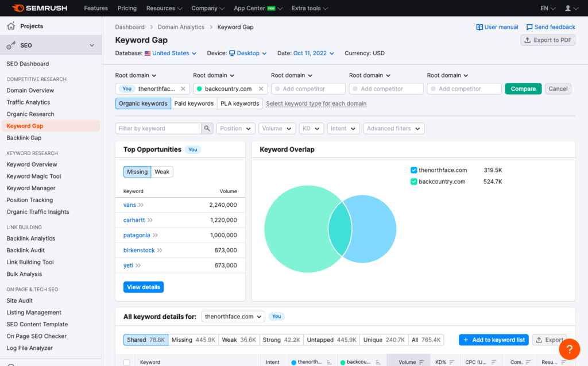The width and height of the screenshot is (588, 366).
Task: Select the Missing 445.9K tab
Action: click(193, 340)
